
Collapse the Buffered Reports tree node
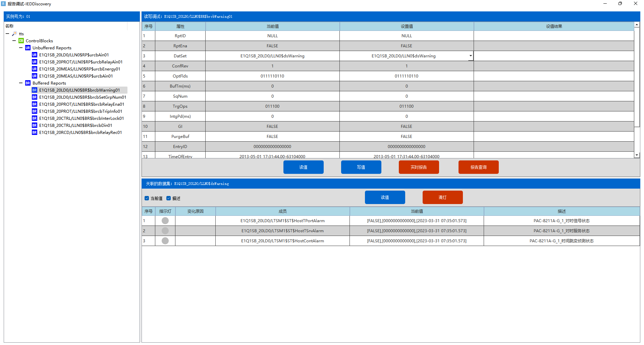(x=21, y=83)
